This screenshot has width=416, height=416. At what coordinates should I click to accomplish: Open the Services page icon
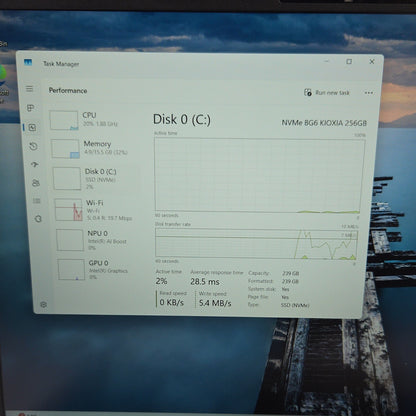click(38, 219)
